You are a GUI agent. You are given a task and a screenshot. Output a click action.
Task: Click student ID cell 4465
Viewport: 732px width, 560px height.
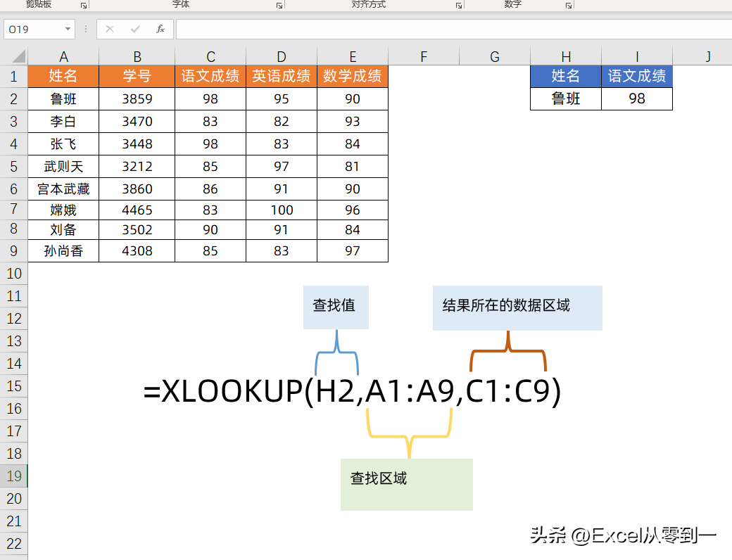pos(137,210)
